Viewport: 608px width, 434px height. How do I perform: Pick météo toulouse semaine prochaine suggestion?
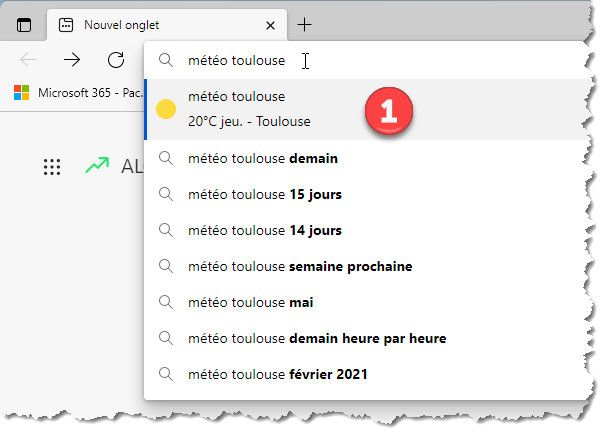[x=300, y=267]
